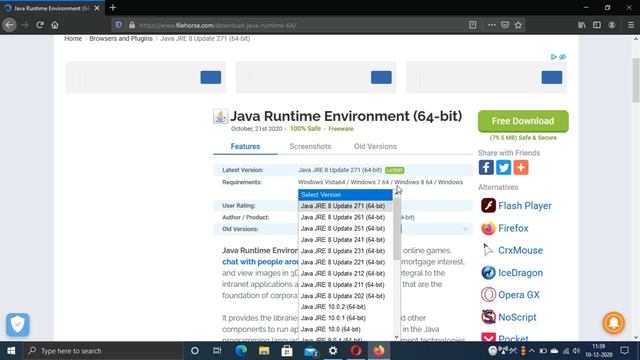Screen dimensions: 640x360
Task: Click the orange notification bell icon
Action: (x=613, y=322)
